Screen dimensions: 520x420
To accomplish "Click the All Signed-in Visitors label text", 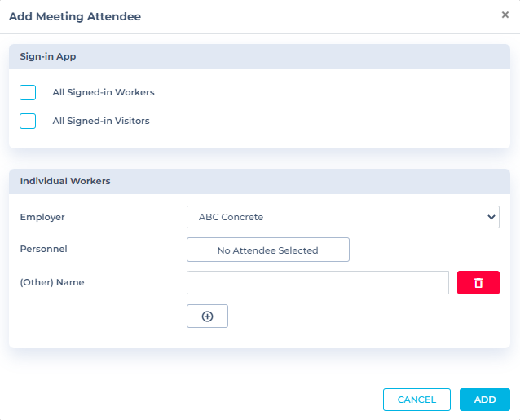I will (101, 121).
